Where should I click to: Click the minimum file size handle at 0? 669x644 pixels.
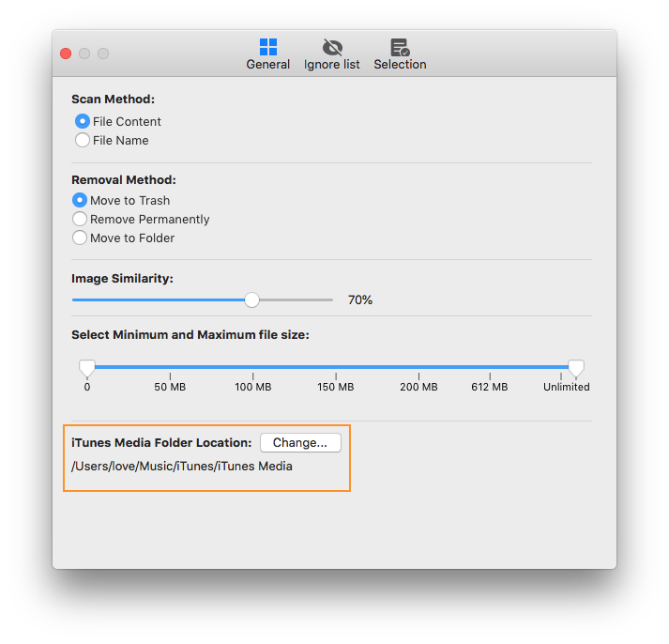coord(87,368)
